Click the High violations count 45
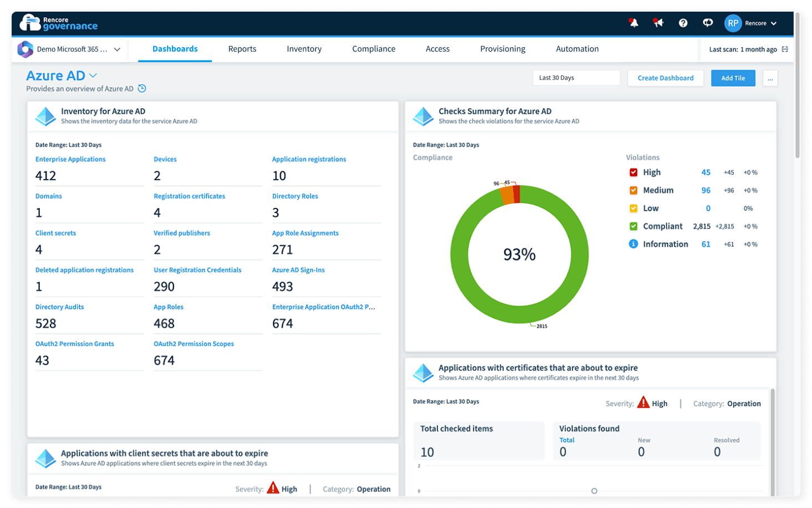The height and width of the screenshot is (508, 812). click(706, 172)
